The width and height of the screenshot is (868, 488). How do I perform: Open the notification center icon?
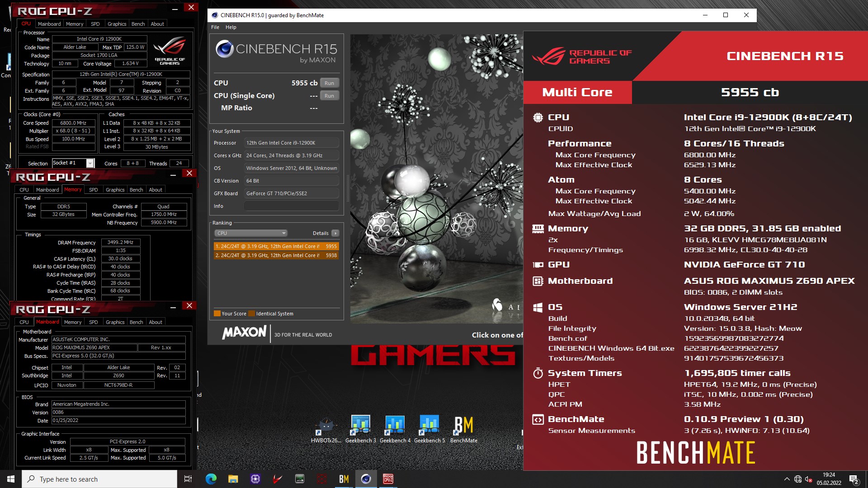coord(854,479)
